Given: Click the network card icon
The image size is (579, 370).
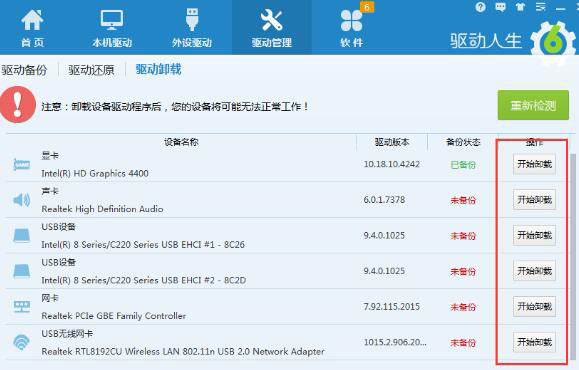Looking at the screenshot, I should point(21,307).
